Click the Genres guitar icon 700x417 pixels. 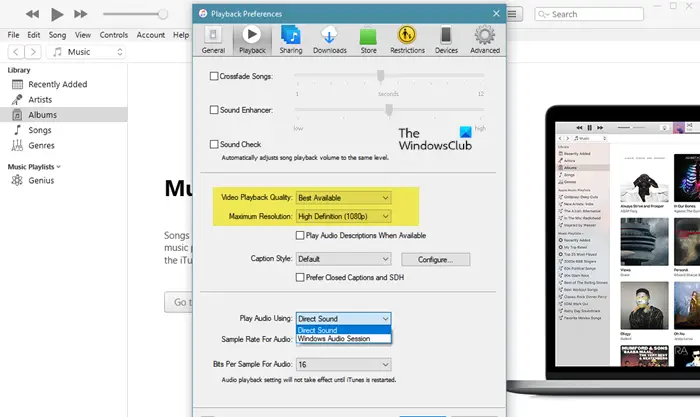point(17,146)
